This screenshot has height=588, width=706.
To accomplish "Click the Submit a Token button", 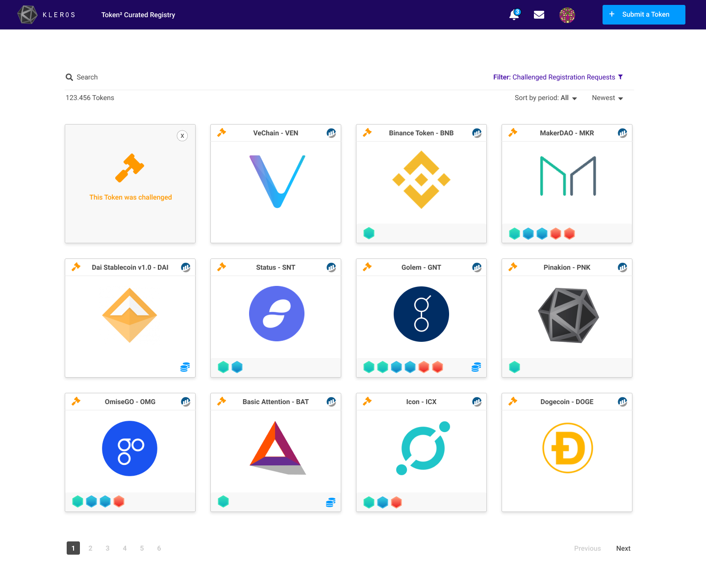I will [x=644, y=15].
